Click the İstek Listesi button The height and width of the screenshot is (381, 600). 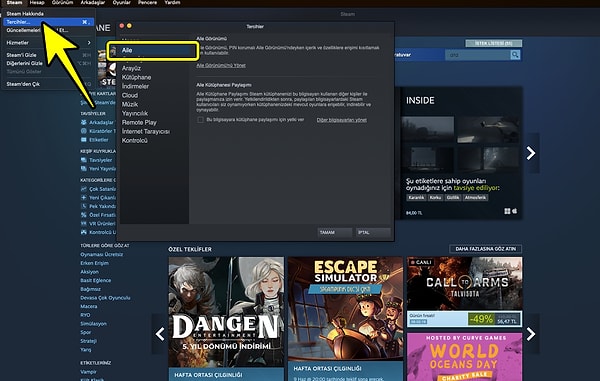click(x=494, y=43)
